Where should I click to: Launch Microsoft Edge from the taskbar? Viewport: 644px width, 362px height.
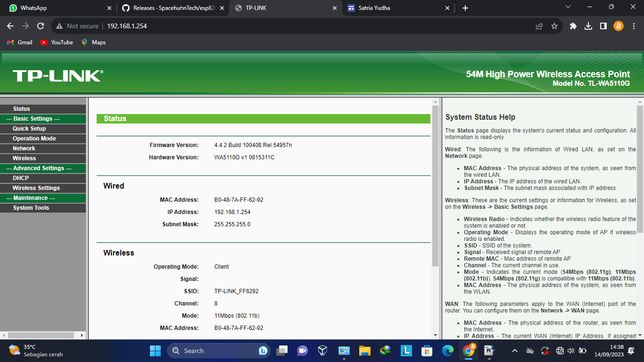(447, 351)
